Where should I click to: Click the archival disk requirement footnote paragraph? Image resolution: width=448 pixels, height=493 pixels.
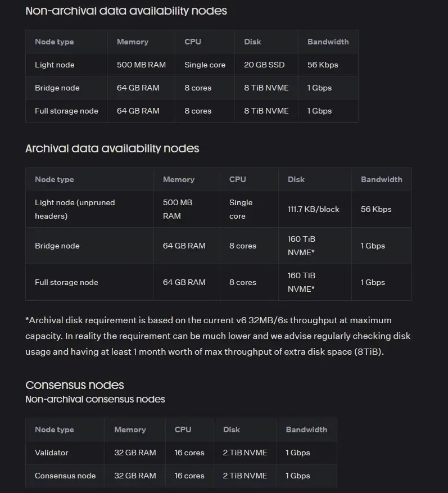point(218,336)
